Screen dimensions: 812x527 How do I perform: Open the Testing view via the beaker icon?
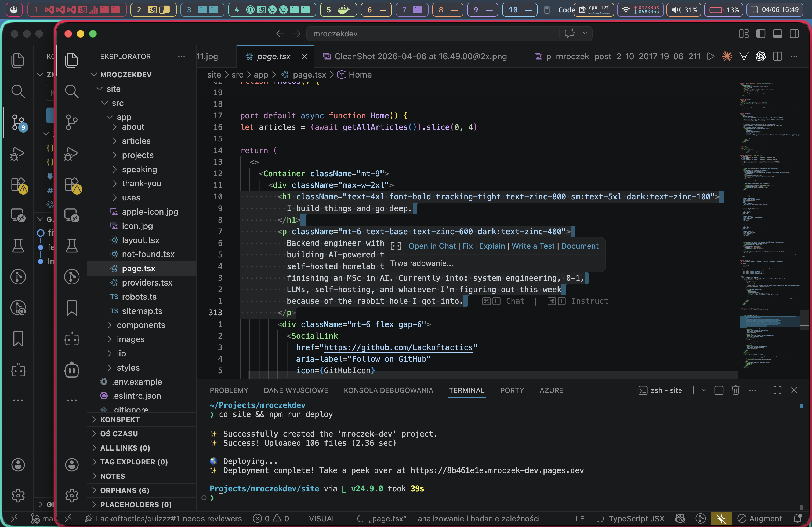coord(72,246)
